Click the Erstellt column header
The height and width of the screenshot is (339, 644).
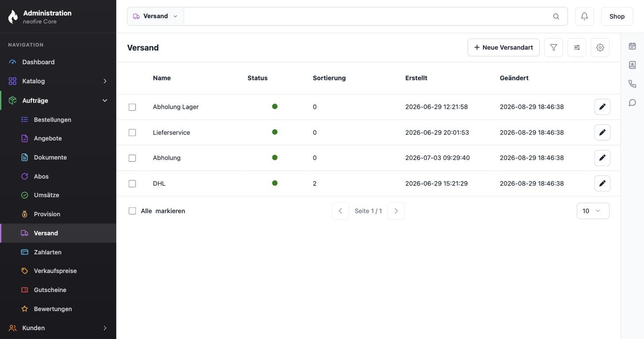pos(416,78)
